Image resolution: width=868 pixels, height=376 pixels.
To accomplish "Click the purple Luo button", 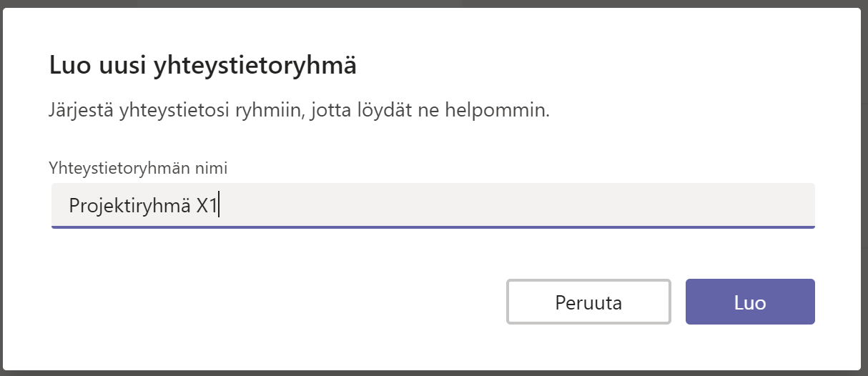I will pos(749,302).
